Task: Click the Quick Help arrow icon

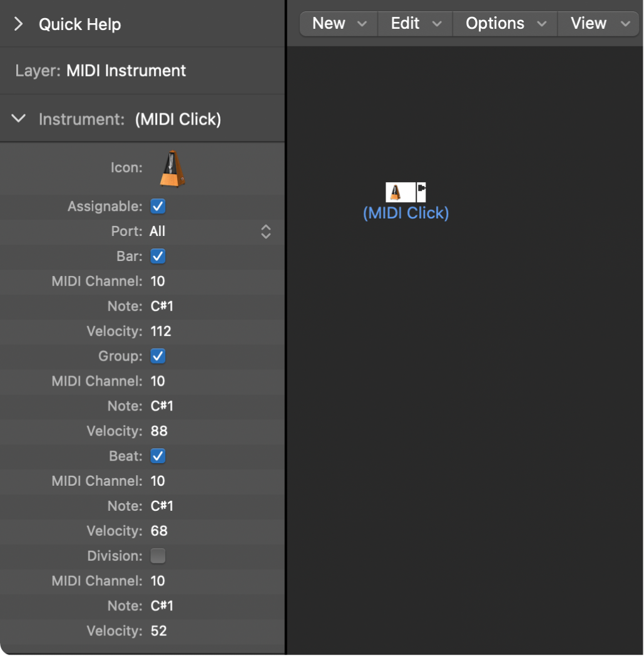Action: click(x=18, y=24)
